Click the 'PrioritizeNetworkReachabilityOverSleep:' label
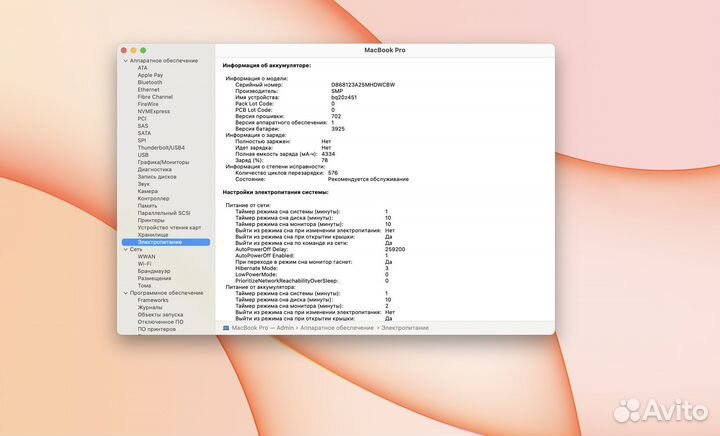The width and height of the screenshot is (720, 436). pos(287,281)
